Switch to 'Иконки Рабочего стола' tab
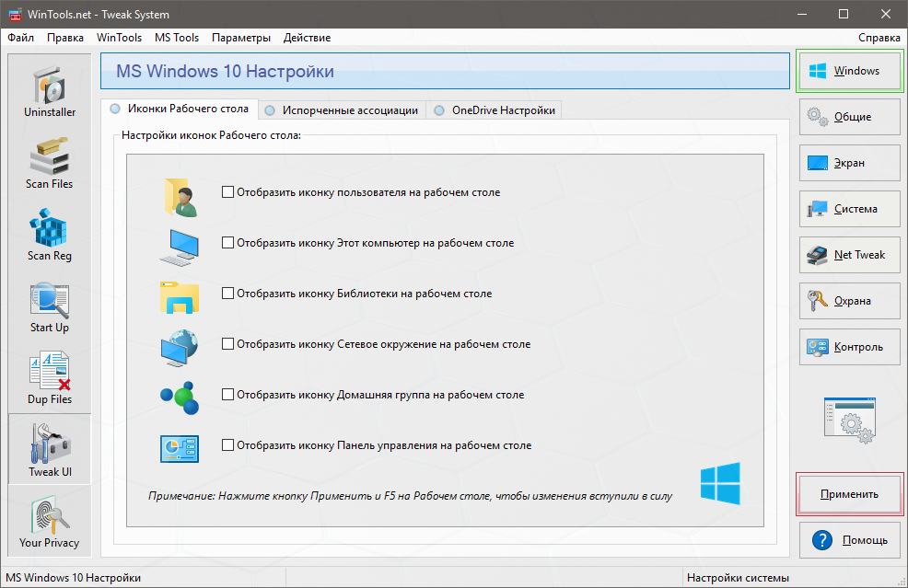Screen dimensions: 908x588 (180, 109)
